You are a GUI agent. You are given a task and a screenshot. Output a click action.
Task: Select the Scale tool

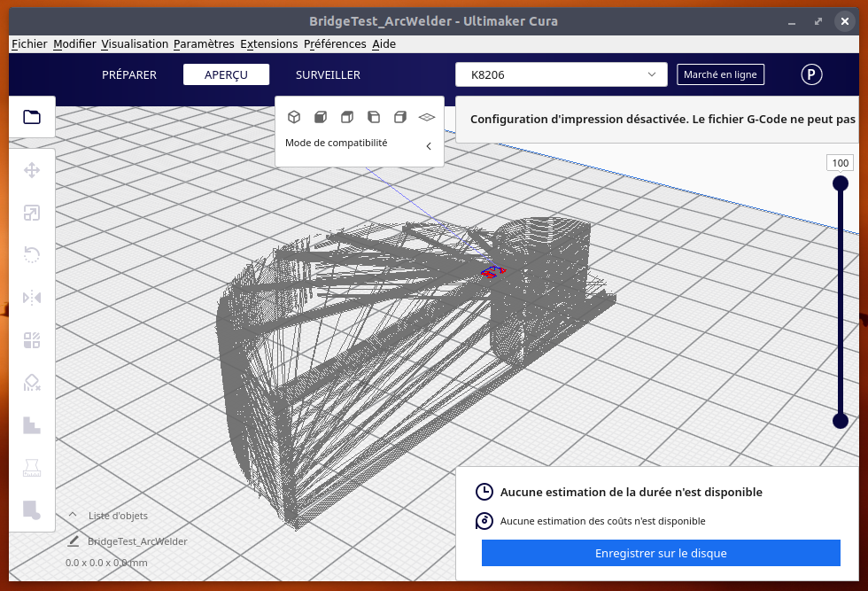coord(32,213)
